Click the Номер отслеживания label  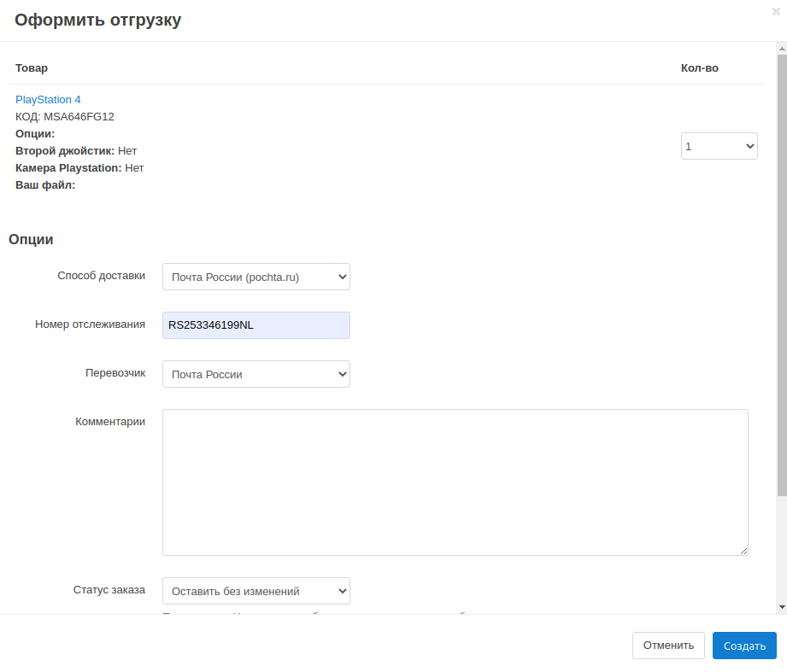90,324
